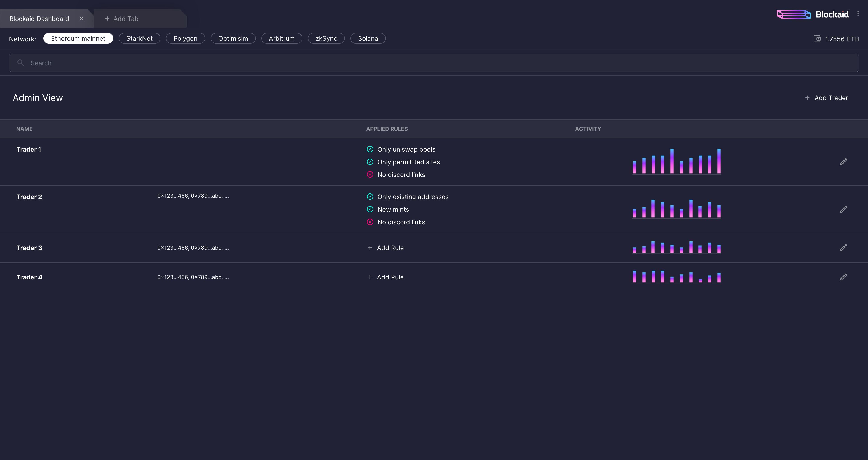The width and height of the screenshot is (868, 460).
Task: Toggle the Only uniswap pools rule check
Action: (x=370, y=149)
